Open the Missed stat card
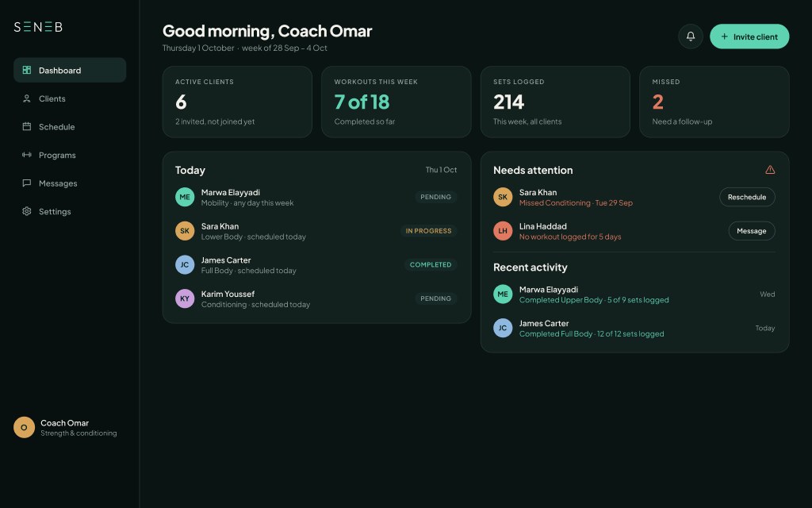 [714, 102]
